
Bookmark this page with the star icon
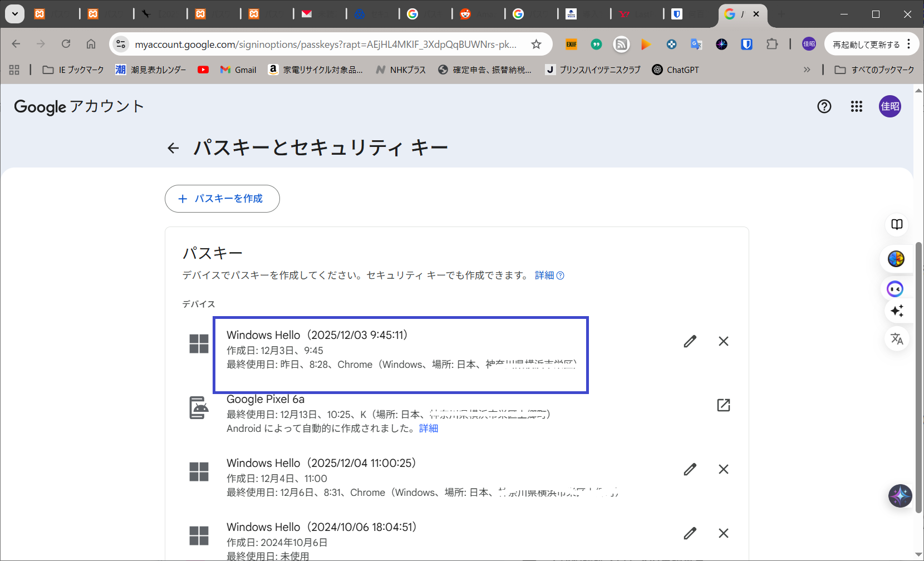coord(536,45)
